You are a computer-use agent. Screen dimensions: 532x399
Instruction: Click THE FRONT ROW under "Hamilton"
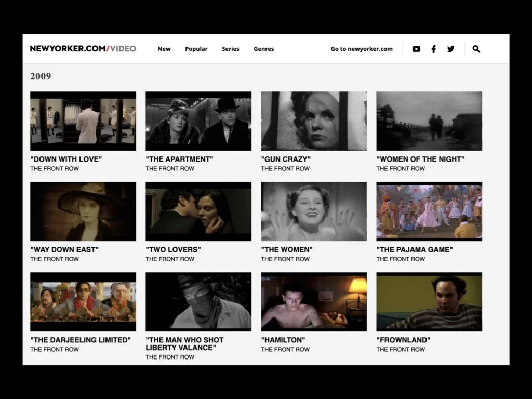tap(285, 349)
